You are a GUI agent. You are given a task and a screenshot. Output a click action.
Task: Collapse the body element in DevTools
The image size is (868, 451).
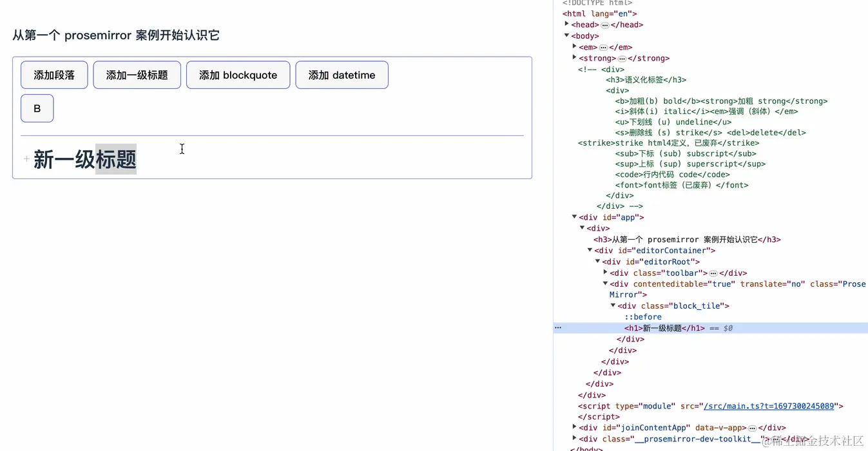tap(567, 35)
